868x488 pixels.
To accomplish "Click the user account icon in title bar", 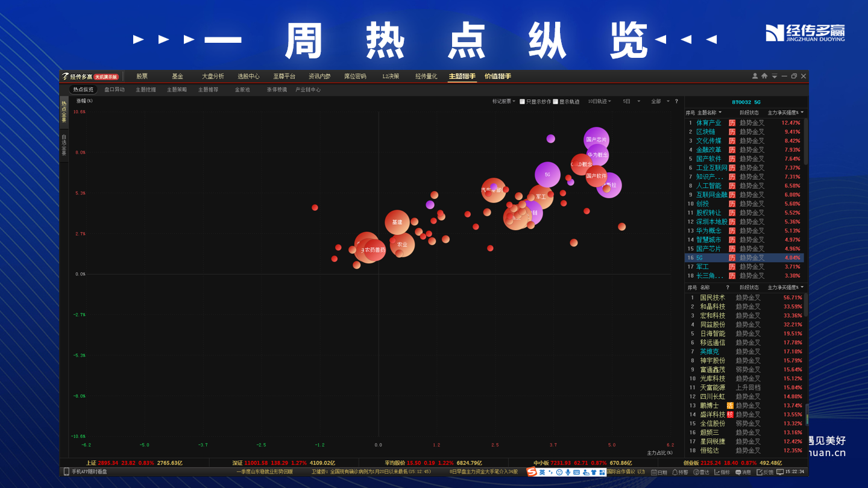I will point(755,76).
